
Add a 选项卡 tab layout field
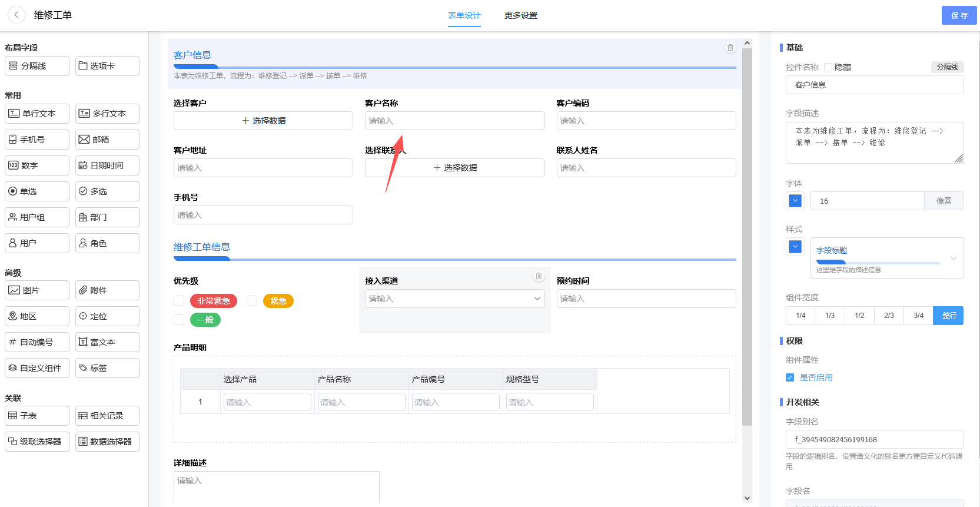107,66
